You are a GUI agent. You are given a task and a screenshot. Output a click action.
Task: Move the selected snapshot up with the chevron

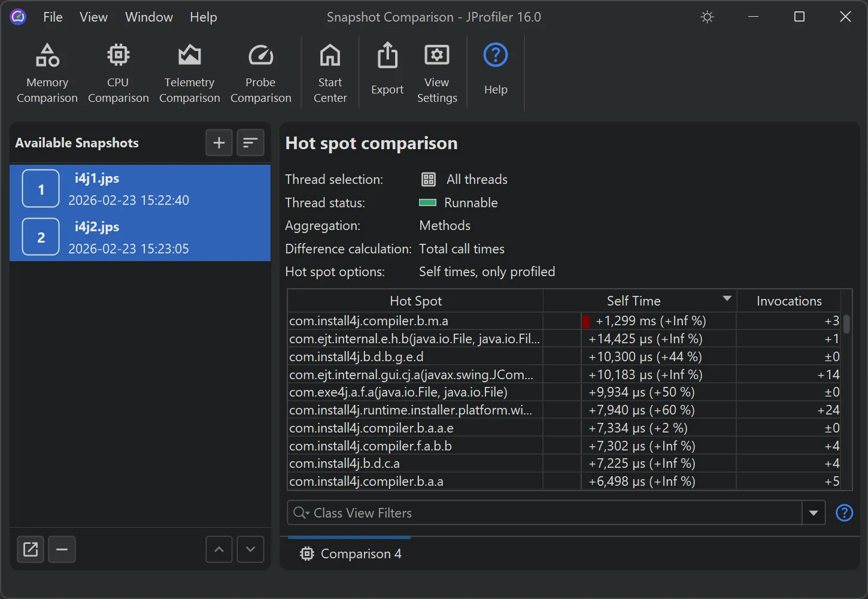[x=218, y=549]
